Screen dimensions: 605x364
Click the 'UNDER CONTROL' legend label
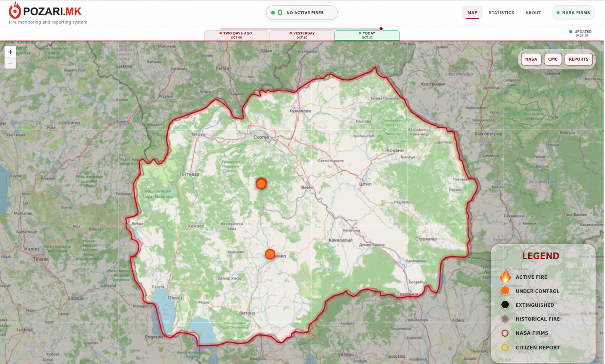click(537, 291)
